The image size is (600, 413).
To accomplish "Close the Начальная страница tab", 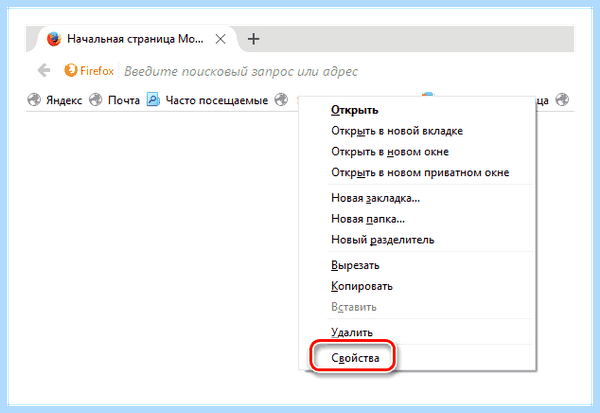I will pos(220,39).
